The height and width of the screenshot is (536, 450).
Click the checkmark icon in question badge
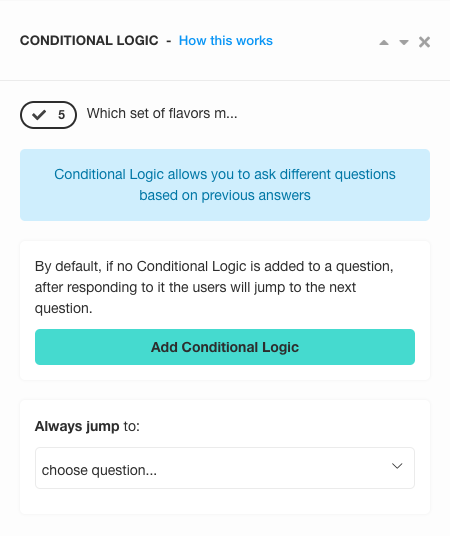tap(39, 115)
